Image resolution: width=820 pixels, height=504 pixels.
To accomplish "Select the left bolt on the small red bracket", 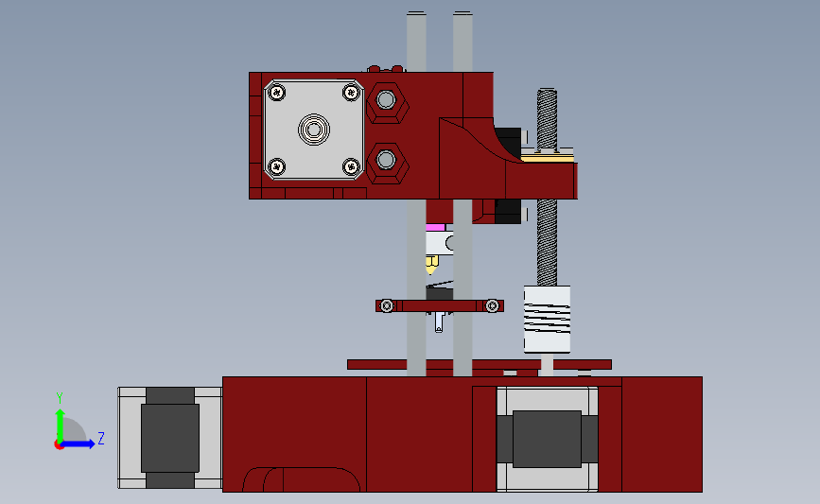I will click(387, 305).
